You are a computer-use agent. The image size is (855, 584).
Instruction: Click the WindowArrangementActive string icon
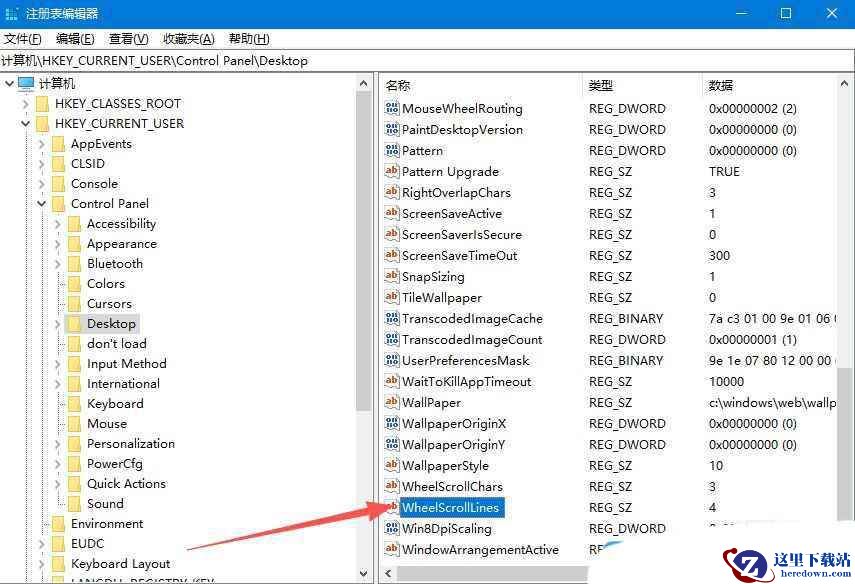tap(392, 549)
